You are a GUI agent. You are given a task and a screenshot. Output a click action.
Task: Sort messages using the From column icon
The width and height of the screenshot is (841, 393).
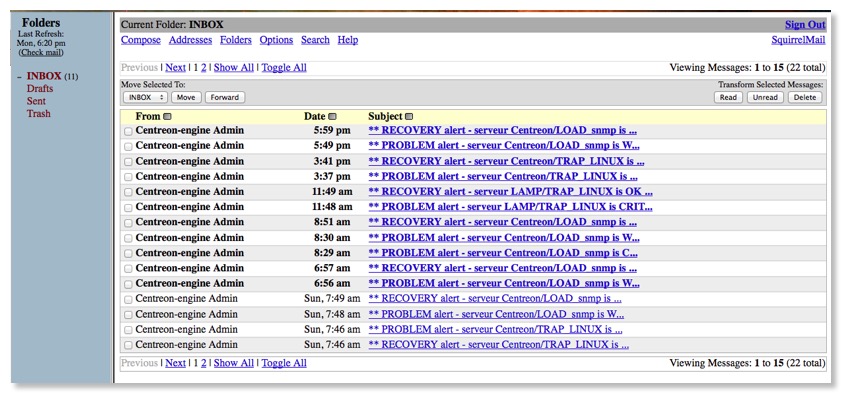click(x=167, y=117)
